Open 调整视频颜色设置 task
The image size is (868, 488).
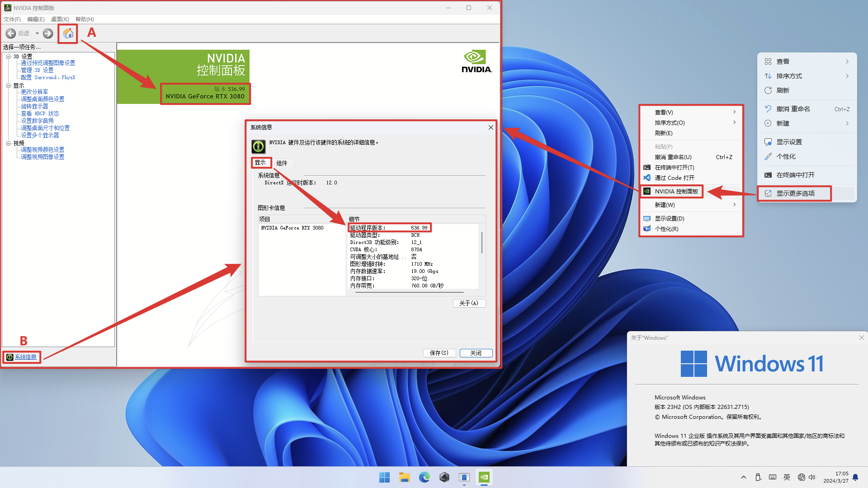pyautogui.click(x=42, y=150)
